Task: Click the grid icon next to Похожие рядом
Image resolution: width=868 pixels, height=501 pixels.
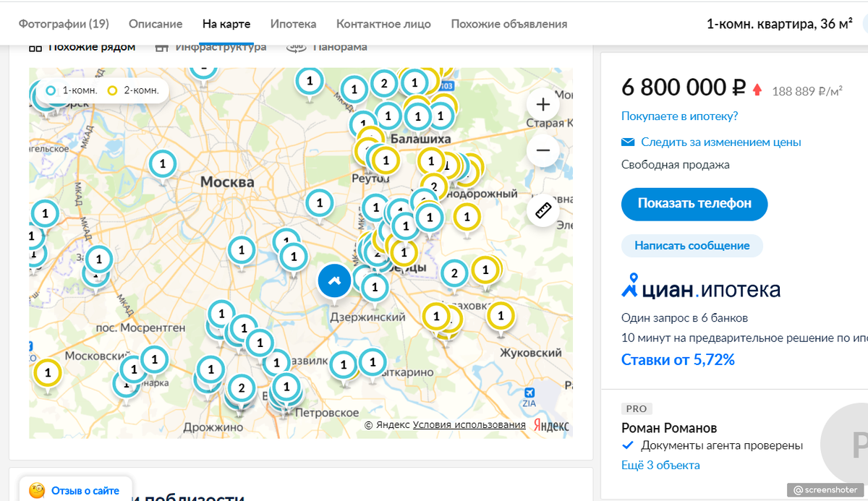Action: click(x=35, y=46)
